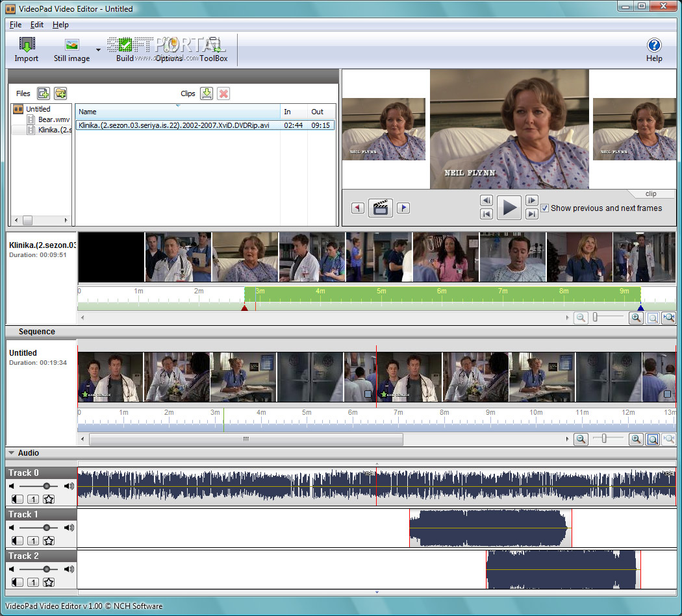Screen dimensions: 682x616
Task: Click the clapperboard icon in preview controls
Action: click(380, 208)
